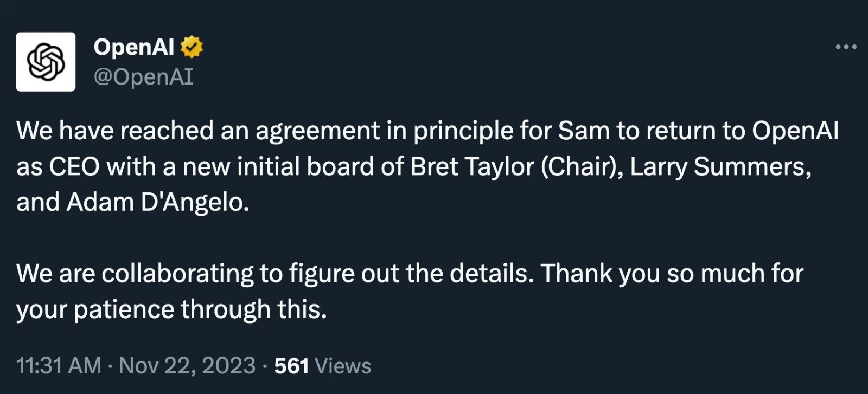
Task: Open the OpenAI display name link
Action: click(133, 47)
